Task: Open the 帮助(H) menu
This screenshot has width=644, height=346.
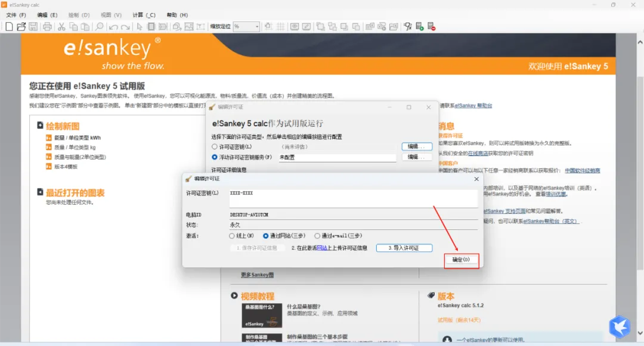Action: (x=177, y=15)
